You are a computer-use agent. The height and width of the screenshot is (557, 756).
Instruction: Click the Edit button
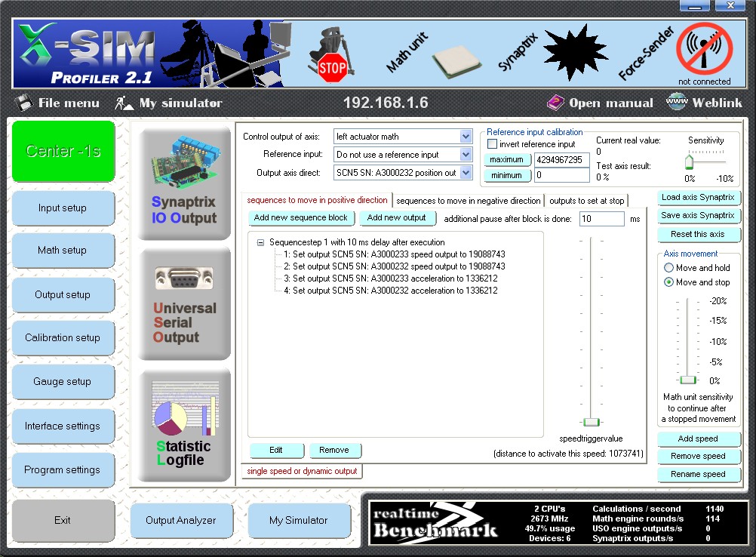click(x=276, y=450)
